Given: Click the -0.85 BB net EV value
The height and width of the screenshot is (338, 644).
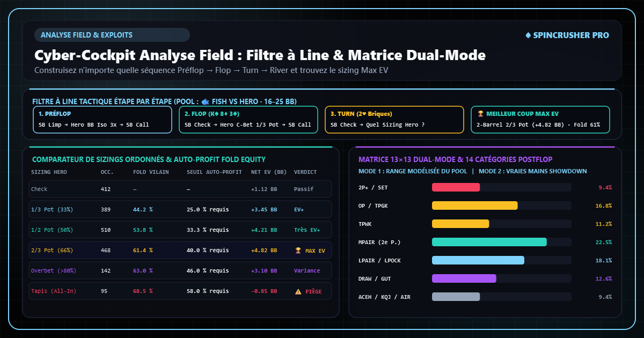Looking at the screenshot, I should (x=264, y=291).
